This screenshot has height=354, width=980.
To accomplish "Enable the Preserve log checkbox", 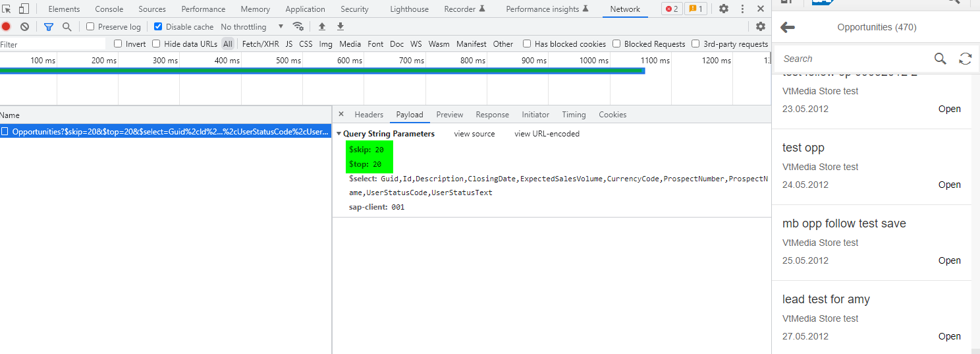I will (x=91, y=27).
